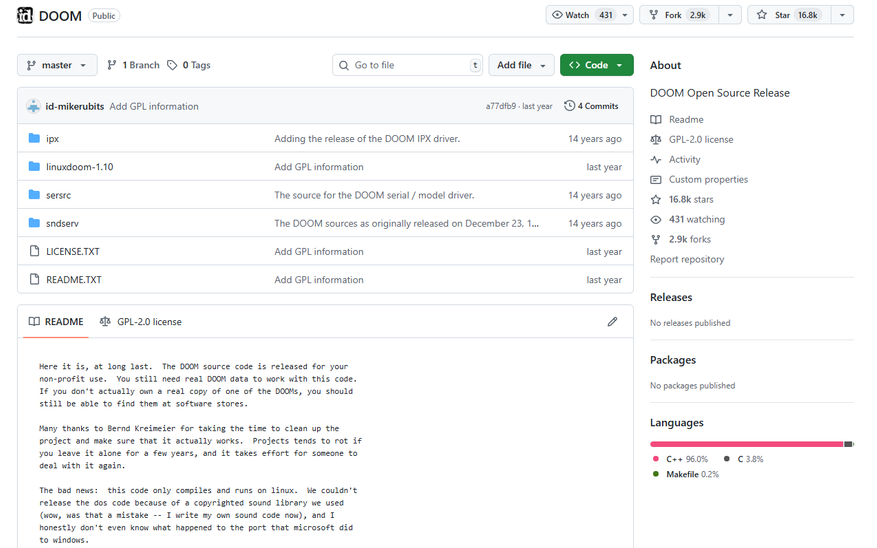Click the ipx folder icon
Viewport: 877px width, 548px height.
(x=34, y=139)
